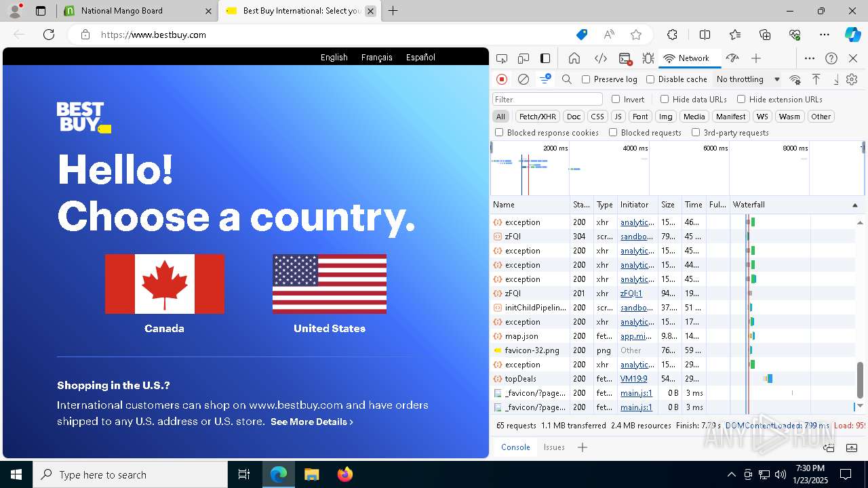This screenshot has width=868, height=488.
Task: Open the DevTools Welcome home icon
Action: [574, 58]
